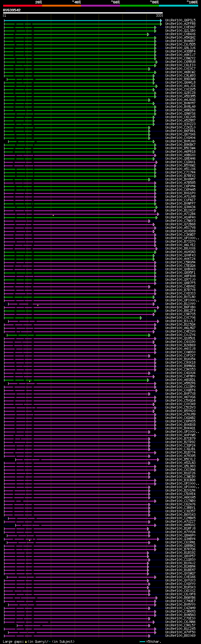Select the label UniRef100_B9KBK7
The width and height of the screenshot is (201, 644).
pos(180,145)
